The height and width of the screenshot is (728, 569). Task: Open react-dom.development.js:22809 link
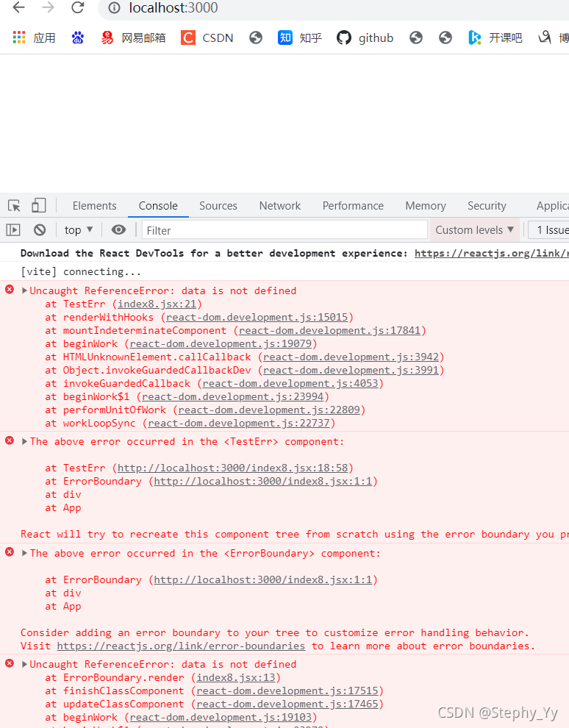coord(269,410)
